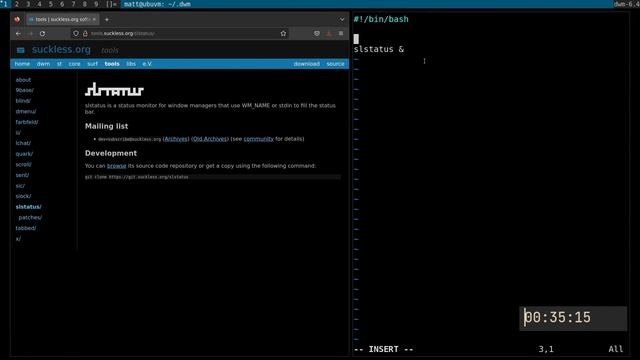This screenshot has height=360, width=640.
Task: Open surf in site navbar
Action: tap(93, 64)
